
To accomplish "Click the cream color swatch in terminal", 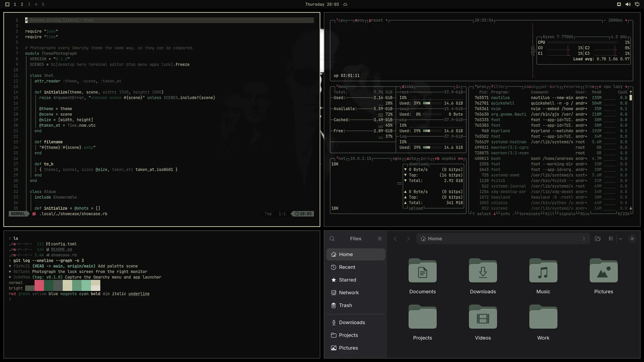I will click(67, 286).
